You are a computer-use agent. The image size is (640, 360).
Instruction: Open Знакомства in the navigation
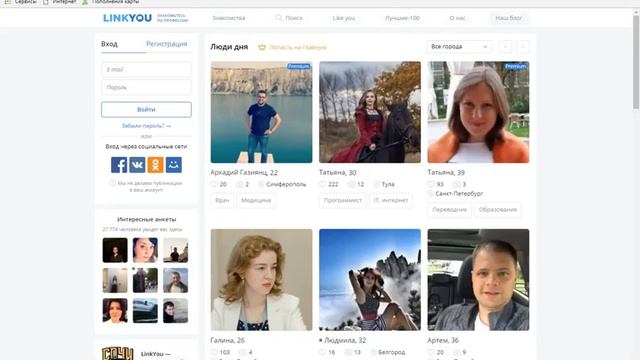click(x=229, y=18)
